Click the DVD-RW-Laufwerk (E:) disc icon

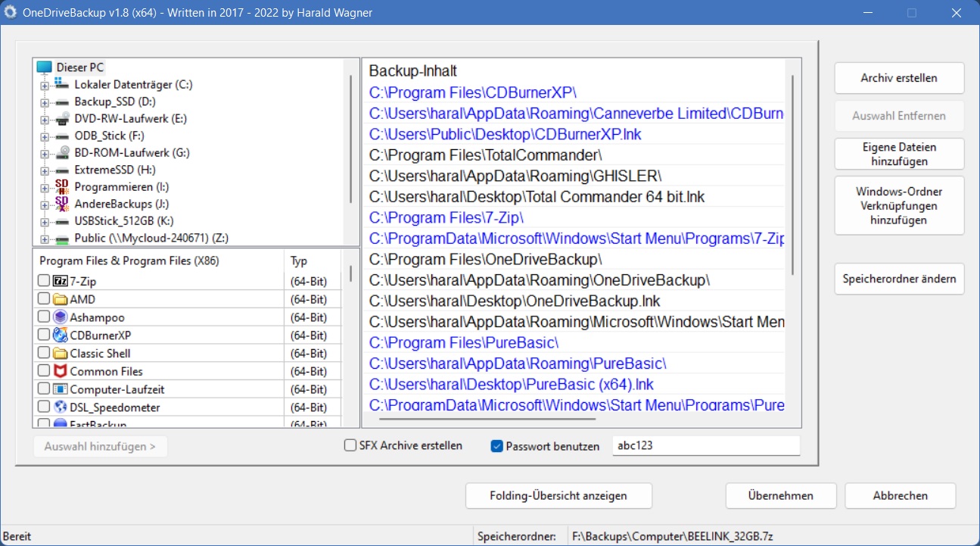coord(62,118)
